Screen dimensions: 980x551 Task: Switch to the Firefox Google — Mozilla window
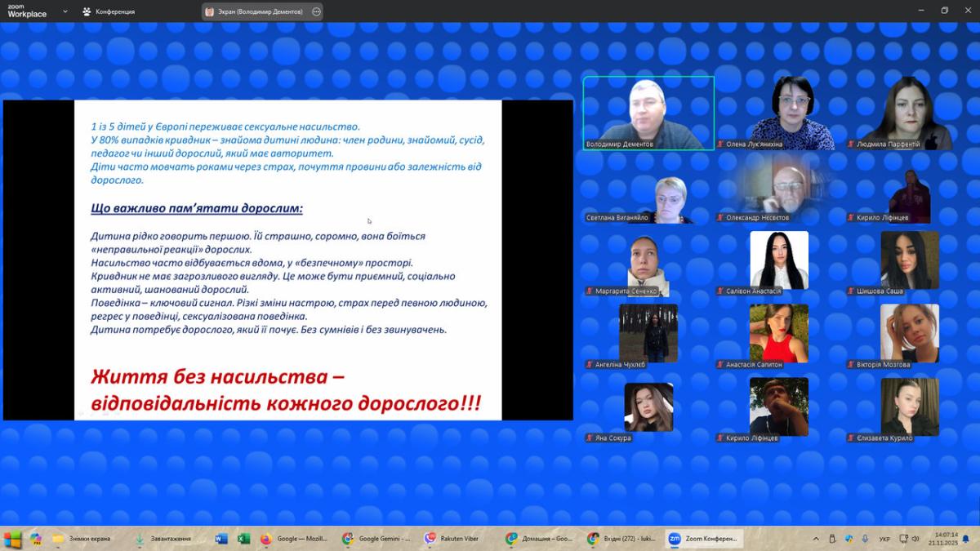tap(294, 539)
